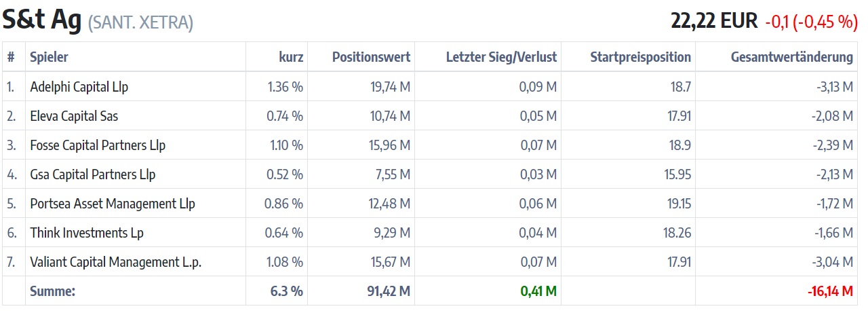The image size is (868, 315).
Task: Click Portsea Asset Management Llp
Action: [x=113, y=204]
